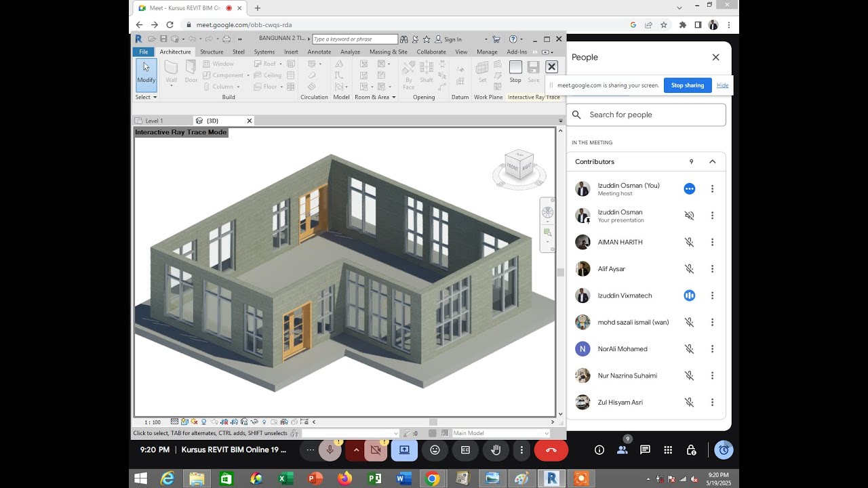Click the Window tool in Build panel

[x=218, y=64]
